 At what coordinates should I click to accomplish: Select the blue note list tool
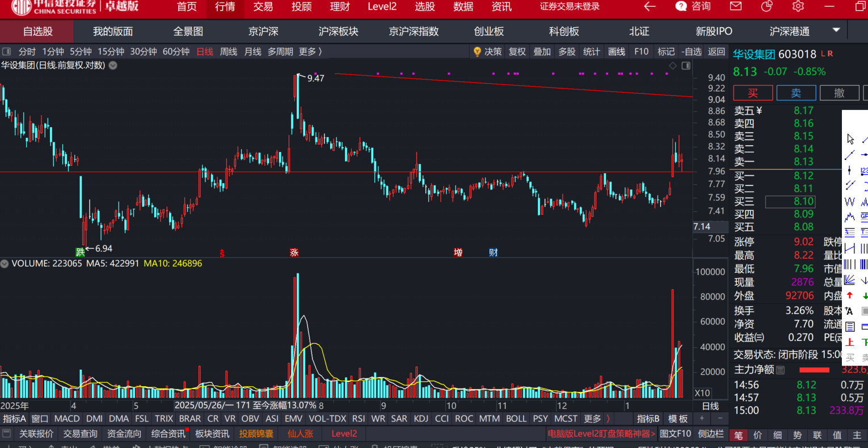click(850, 327)
